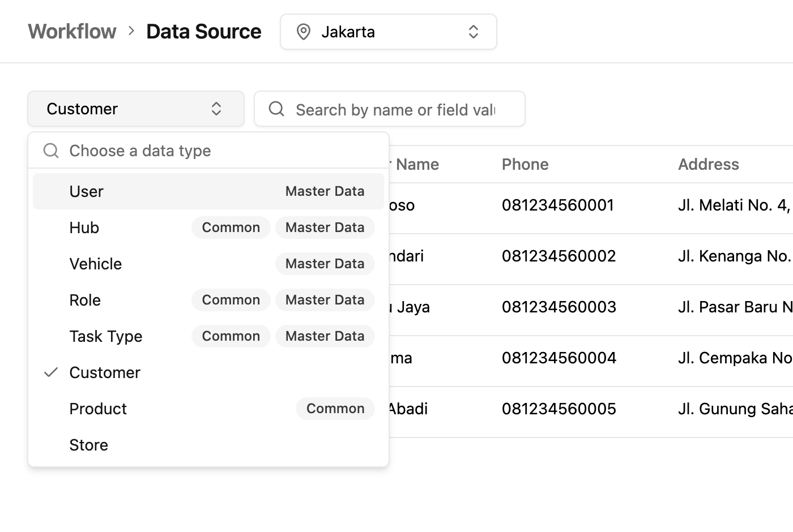Select Product from the data type list
793x532 pixels.
(208, 409)
